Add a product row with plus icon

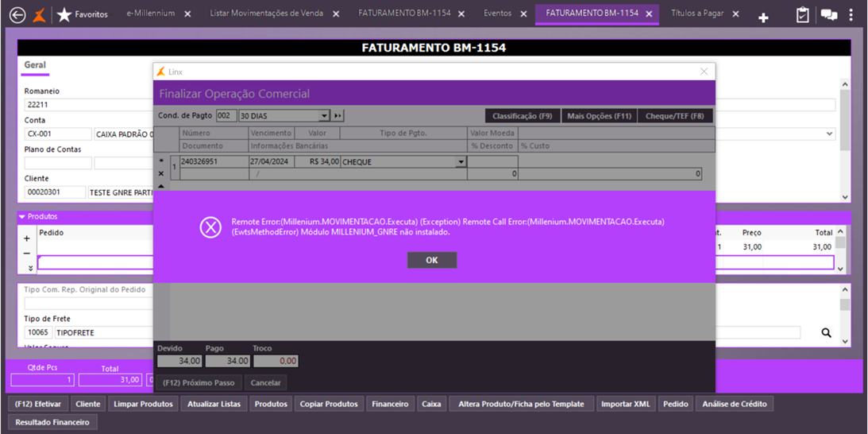(26, 239)
